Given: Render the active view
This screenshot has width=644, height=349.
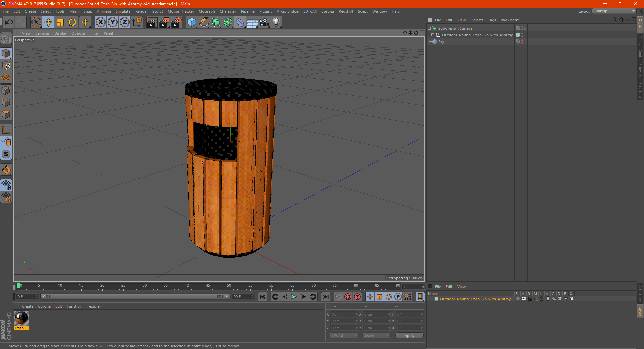Looking at the screenshot, I should pyautogui.click(x=152, y=22).
